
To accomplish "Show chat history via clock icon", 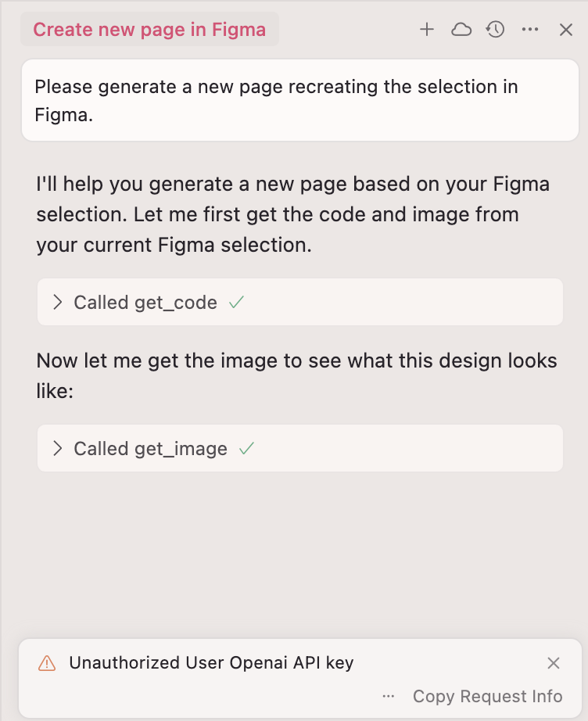I will click(496, 30).
